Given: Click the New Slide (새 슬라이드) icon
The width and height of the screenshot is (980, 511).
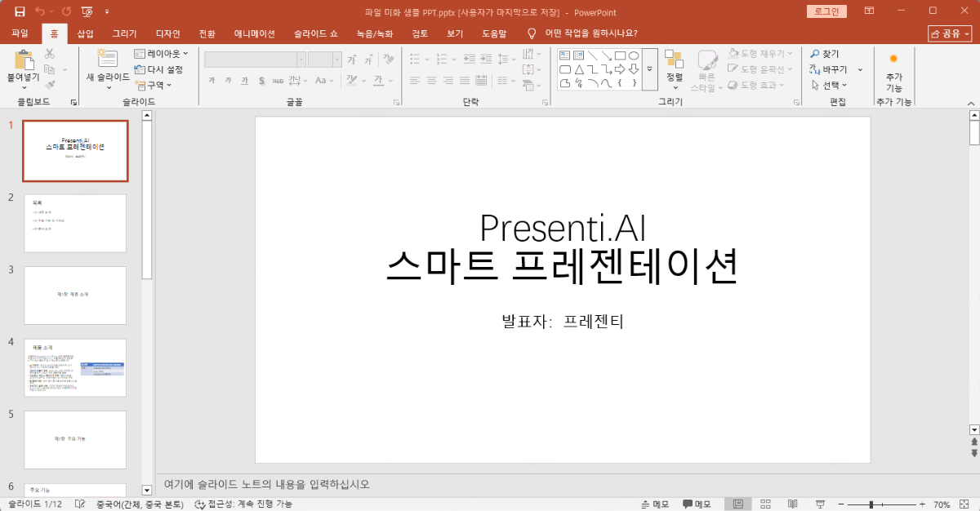Looking at the screenshot, I should [107, 60].
